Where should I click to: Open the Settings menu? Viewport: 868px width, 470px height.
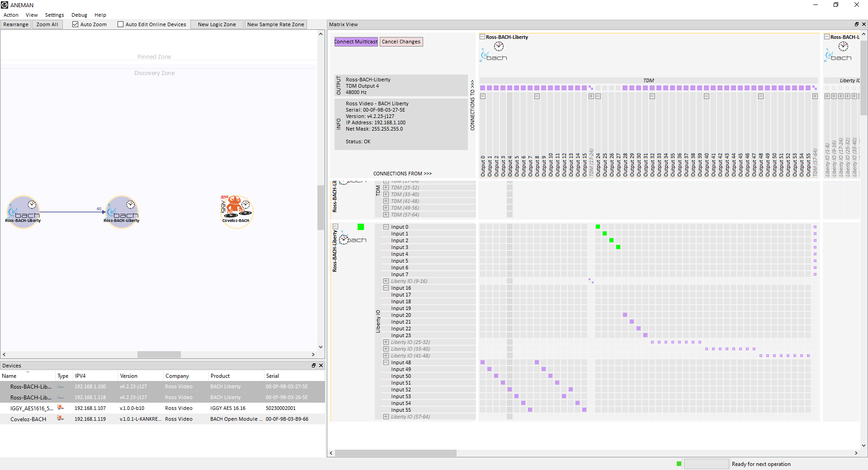(54, 15)
